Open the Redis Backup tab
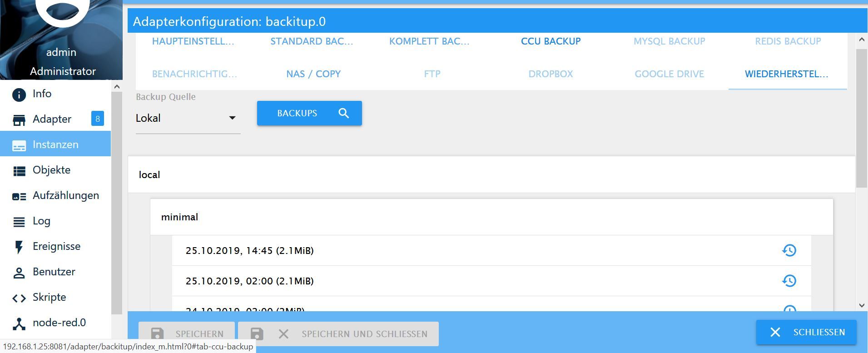868x353 pixels. 788,41
